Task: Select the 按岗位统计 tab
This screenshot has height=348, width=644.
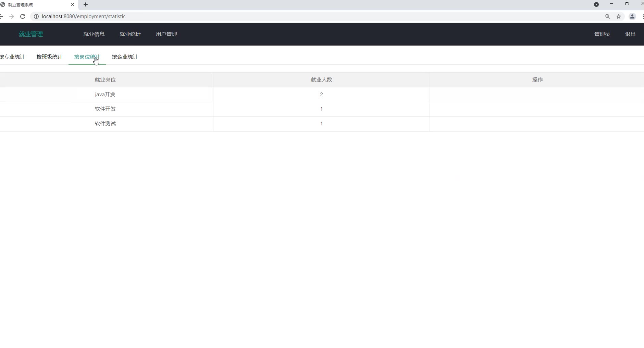Action: click(x=87, y=57)
